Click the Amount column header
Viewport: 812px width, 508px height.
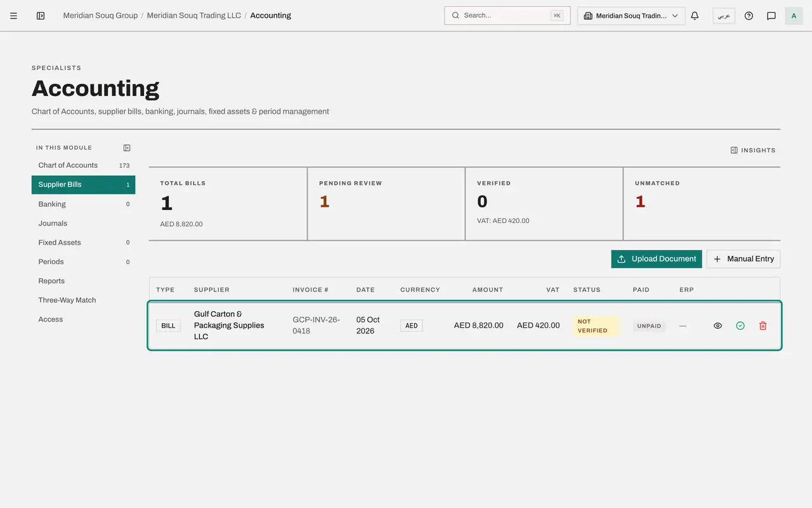(488, 290)
